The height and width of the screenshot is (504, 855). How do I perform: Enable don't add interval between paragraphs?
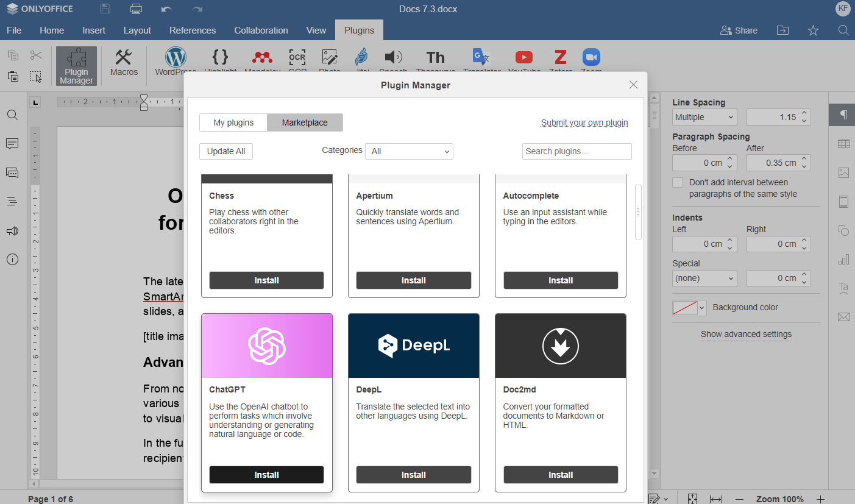coord(678,182)
